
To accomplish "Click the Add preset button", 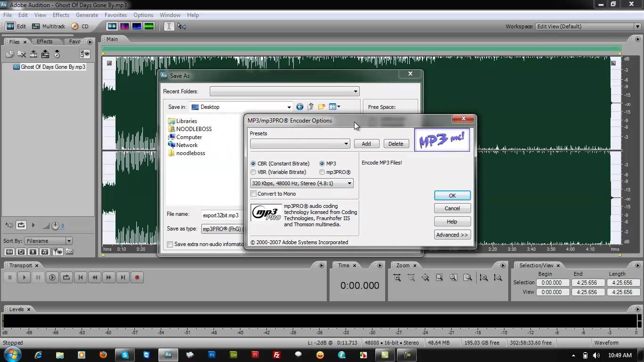I will coord(366,144).
